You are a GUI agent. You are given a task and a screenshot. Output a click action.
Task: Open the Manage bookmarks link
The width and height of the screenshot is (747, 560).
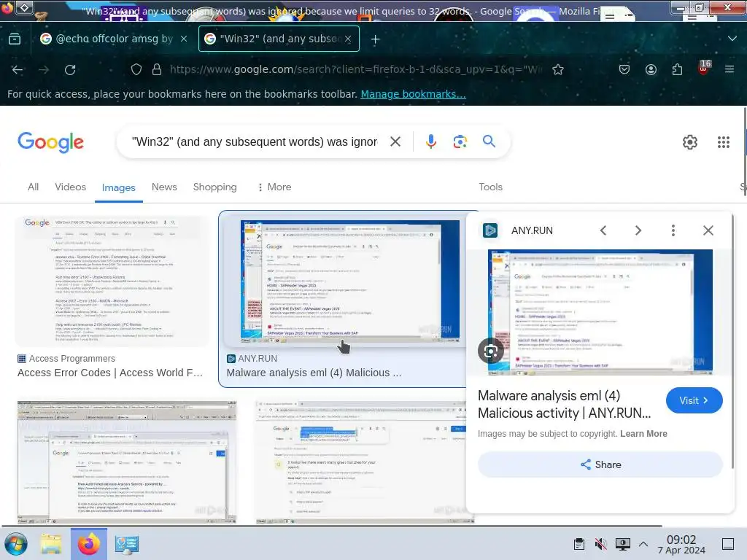(413, 94)
